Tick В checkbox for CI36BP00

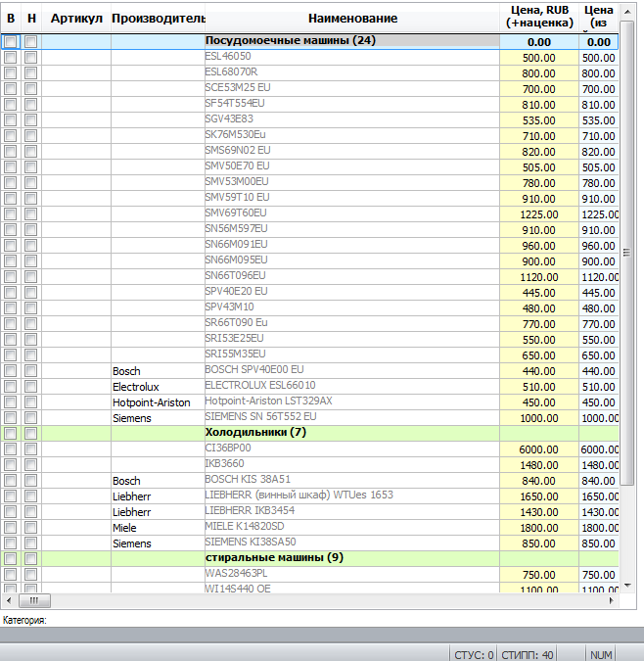(x=11, y=449)
